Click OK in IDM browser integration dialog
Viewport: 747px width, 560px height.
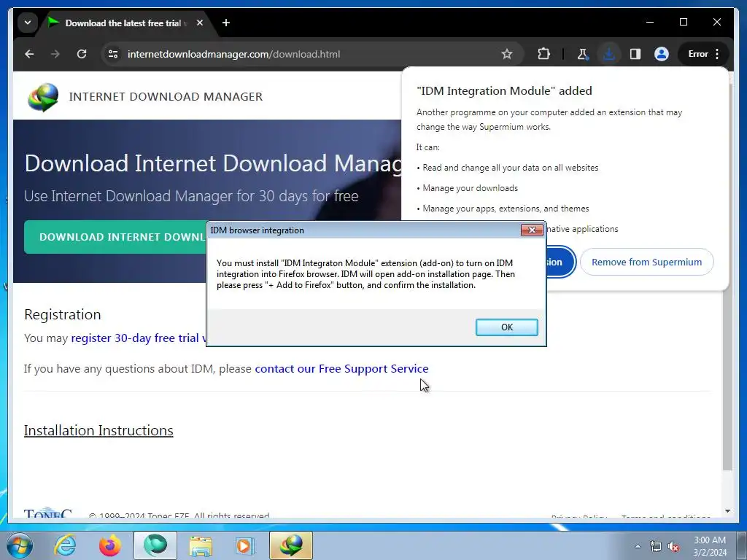(x=506, y=327)
